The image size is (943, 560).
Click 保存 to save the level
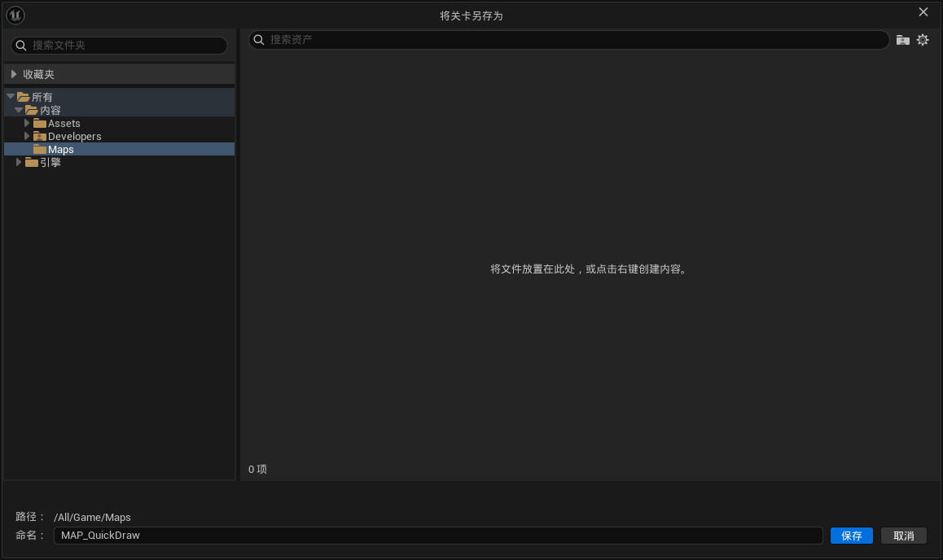click(x=851, y=536)
